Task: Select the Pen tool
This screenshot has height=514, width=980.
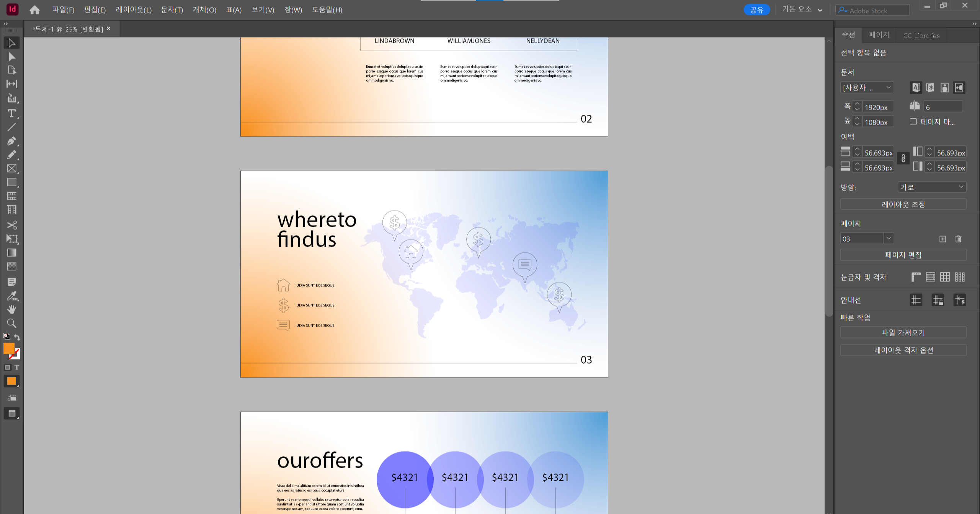Action: coord(11,141)
